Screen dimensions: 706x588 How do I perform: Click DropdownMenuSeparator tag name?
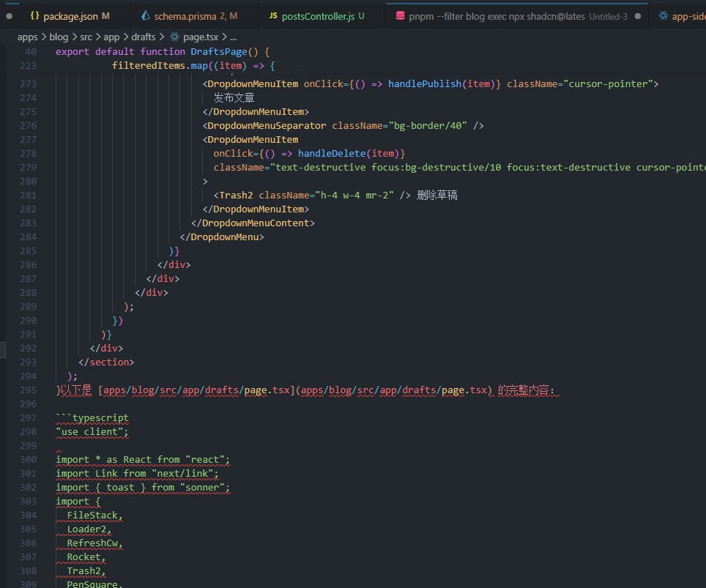click(x=267, y=126)
